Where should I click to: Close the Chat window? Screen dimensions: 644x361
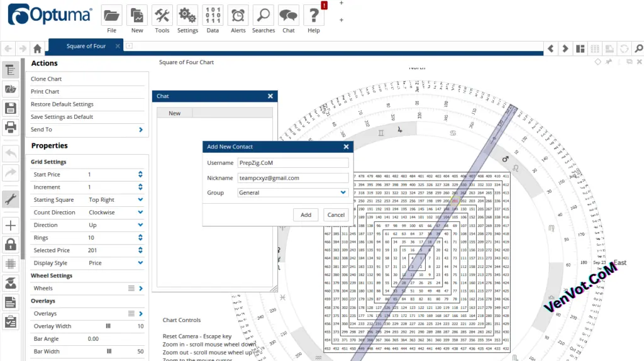[270, 96]
